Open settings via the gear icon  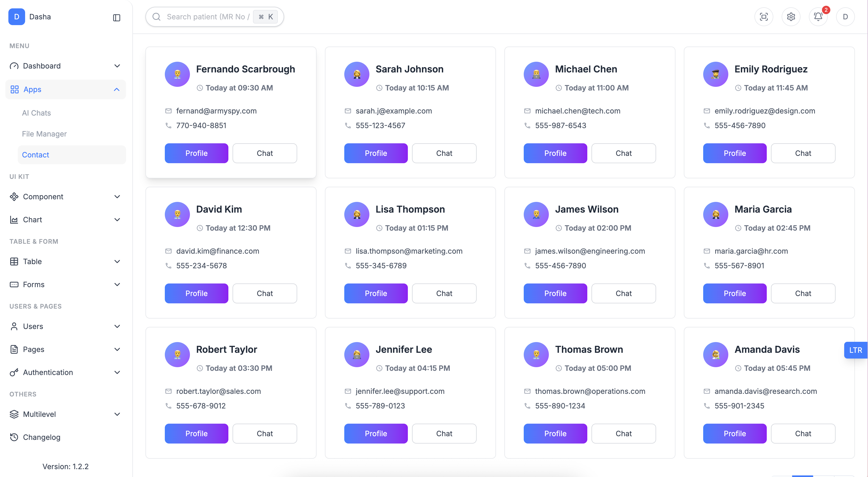(791, 17)
